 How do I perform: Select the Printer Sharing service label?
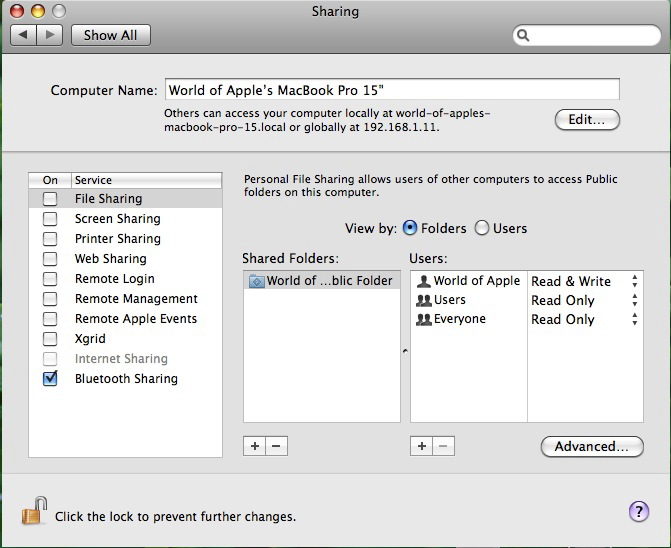[x=118, y=239]
